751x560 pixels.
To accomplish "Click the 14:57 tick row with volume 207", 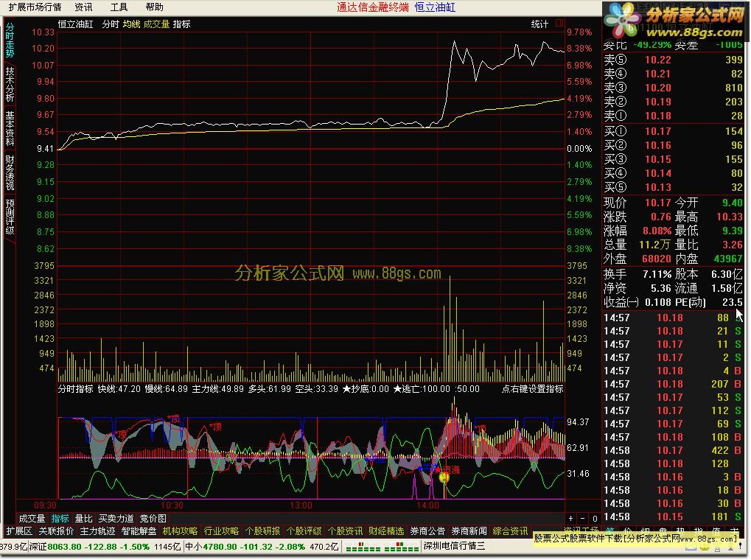I will pos(673,384).
